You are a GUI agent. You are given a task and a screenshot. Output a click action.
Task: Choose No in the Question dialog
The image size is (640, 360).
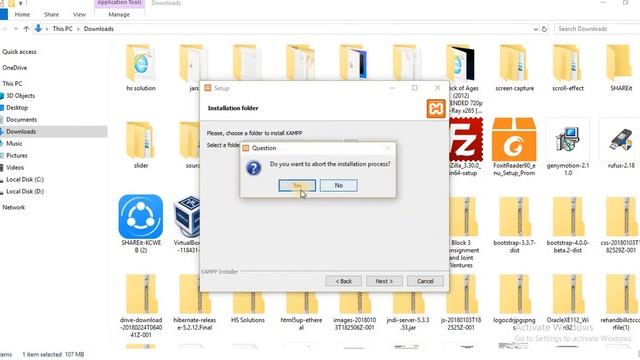(x=339, y=185)
